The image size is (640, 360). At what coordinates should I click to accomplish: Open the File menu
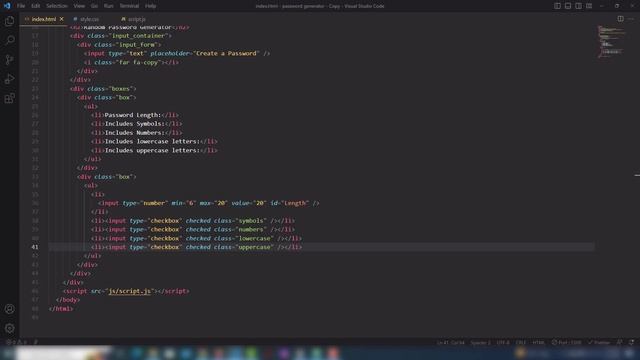tap(21, 6)
